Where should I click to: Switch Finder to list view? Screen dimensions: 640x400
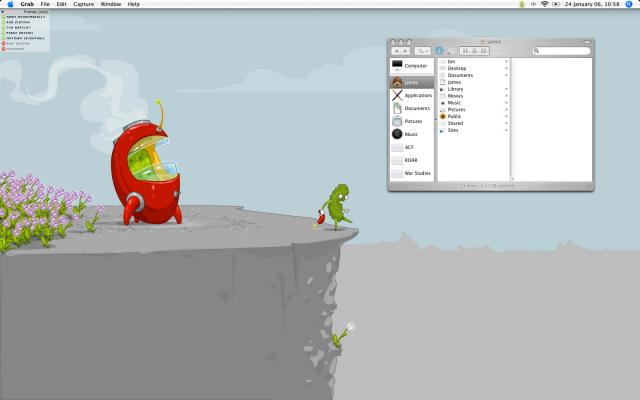[x=474, y=51]
